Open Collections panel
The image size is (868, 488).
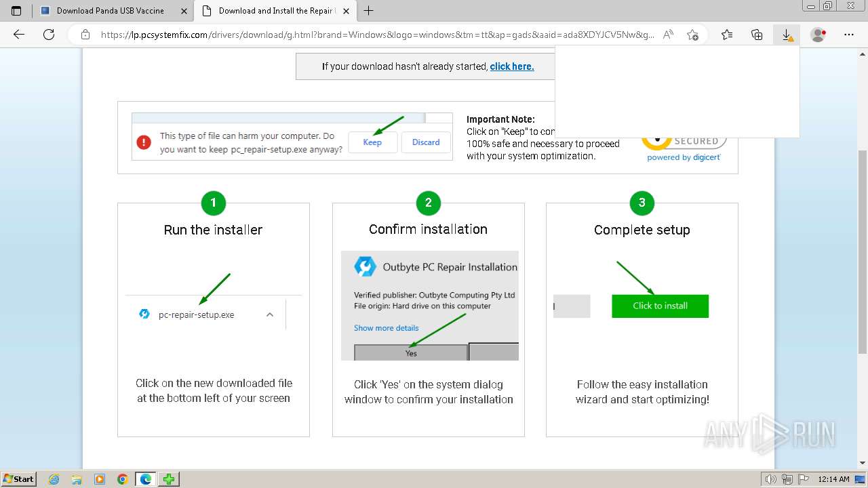click(757, 35)
